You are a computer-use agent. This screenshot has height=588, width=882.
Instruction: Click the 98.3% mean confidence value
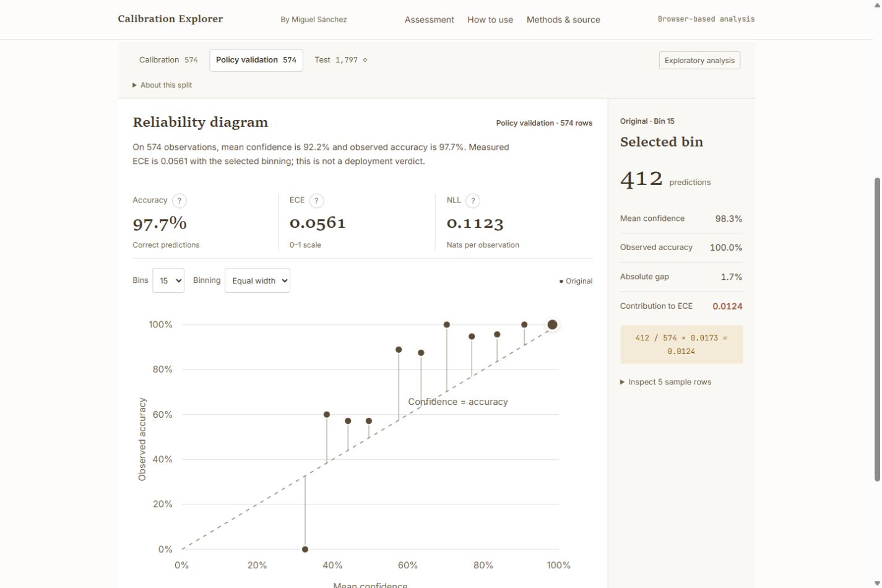coord(729,218)
